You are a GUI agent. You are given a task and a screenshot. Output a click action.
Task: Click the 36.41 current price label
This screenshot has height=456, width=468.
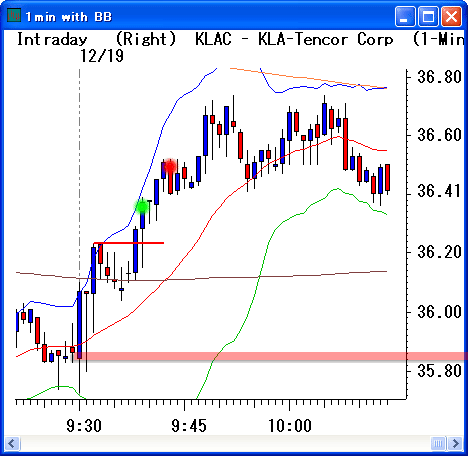[x=439, y=191]
